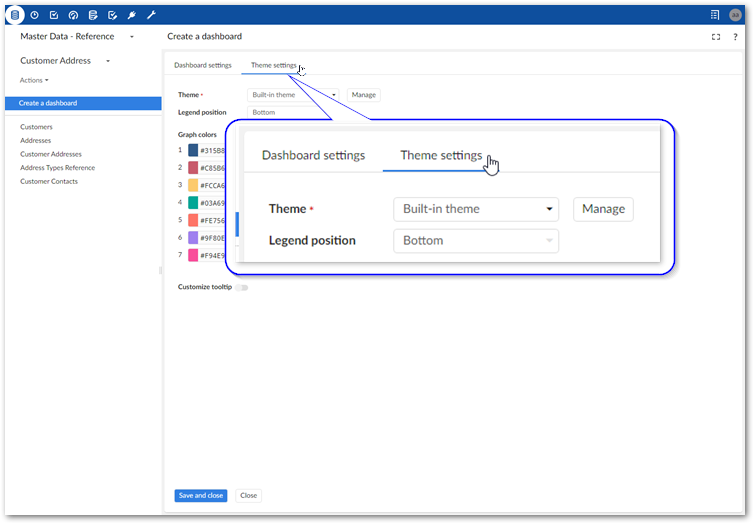This screenshot has height=524, width=754.
Task: Open the Customer Contacts table
Action: point(49,182)
